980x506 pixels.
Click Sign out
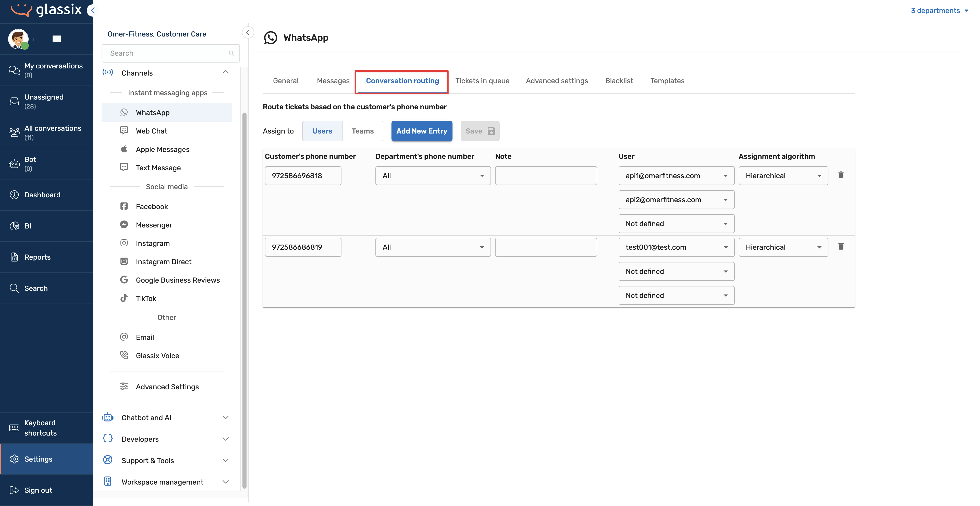point(38,490)
